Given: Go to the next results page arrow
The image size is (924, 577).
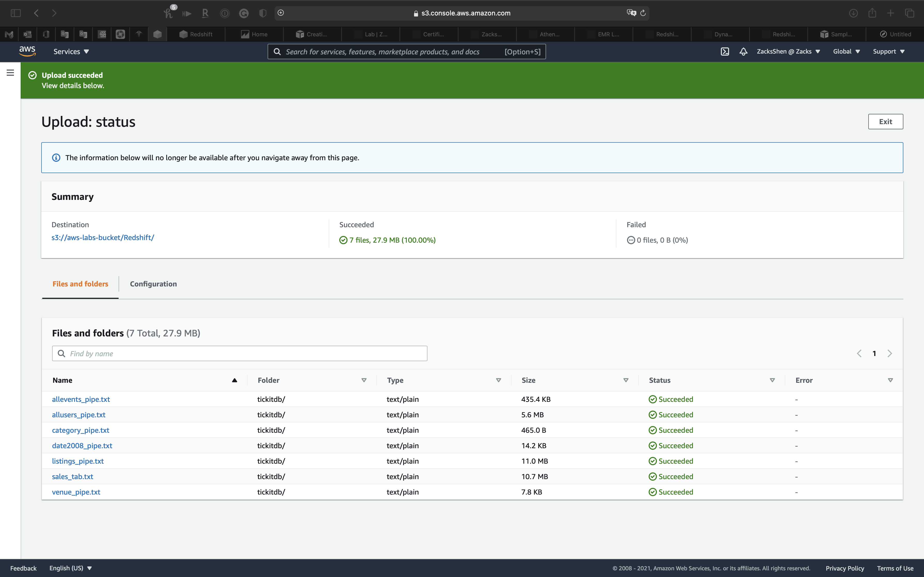Looking at the screenshot, I should 890,353.
